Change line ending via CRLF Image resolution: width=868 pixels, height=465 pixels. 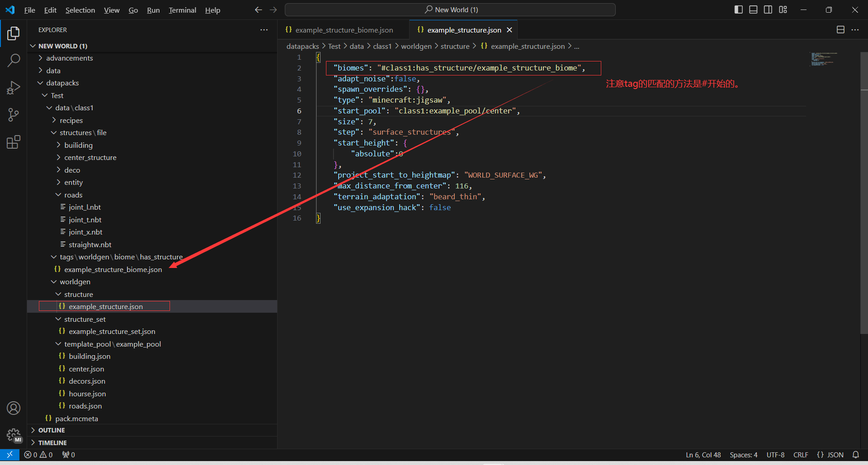pos(801,455)
